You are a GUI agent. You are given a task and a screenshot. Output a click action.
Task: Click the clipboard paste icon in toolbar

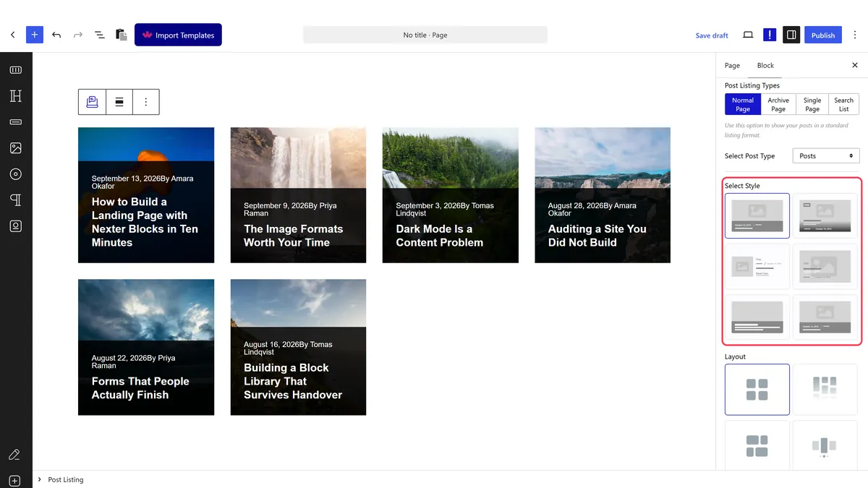pos(122,35)
